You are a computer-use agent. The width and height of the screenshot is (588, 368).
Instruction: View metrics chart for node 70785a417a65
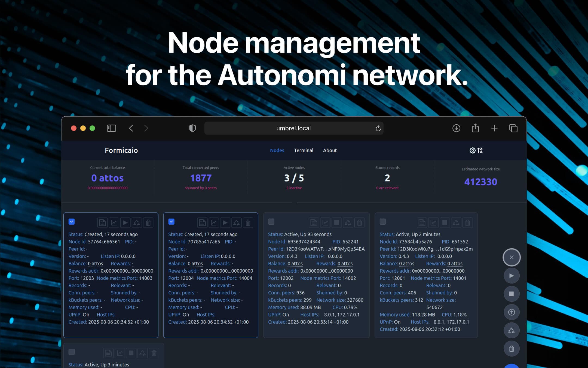coord(214,222)
